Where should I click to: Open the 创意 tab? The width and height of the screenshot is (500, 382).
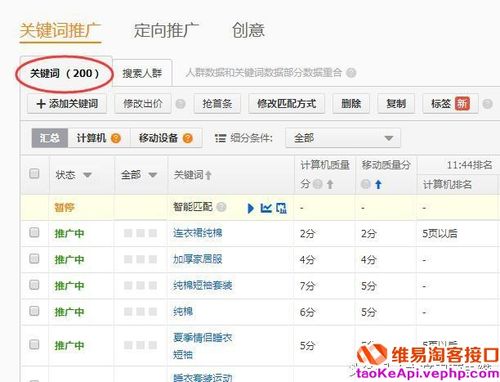coord(248,30)
